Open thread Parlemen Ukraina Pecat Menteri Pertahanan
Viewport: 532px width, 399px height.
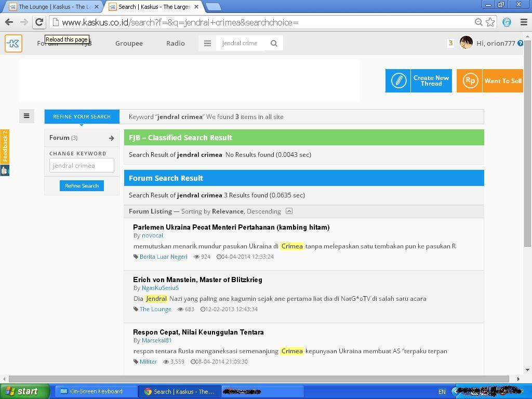pos(231,228)
